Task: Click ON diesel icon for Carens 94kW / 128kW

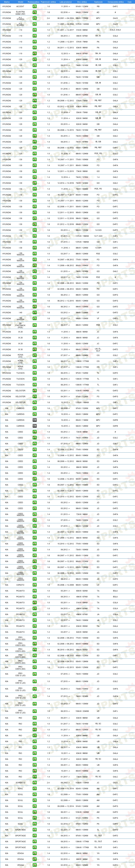Action: coord(35,426)
